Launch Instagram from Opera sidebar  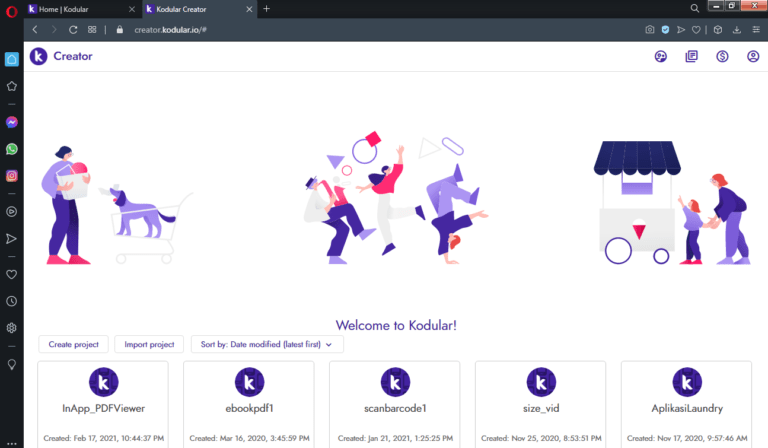[x=12, y=176]
